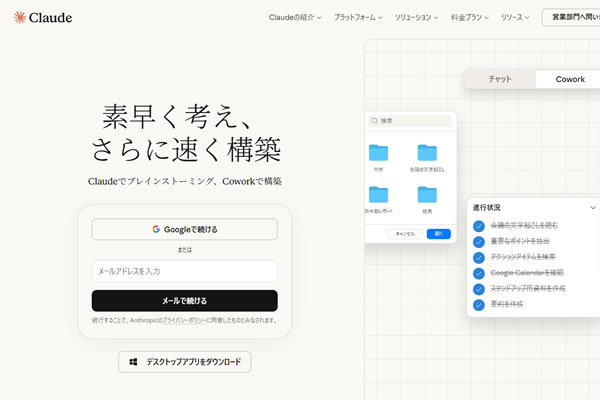600x400 pixels.
Task: Expand the Claudeの紹介 dropdown menu
Action: [295, 18]
